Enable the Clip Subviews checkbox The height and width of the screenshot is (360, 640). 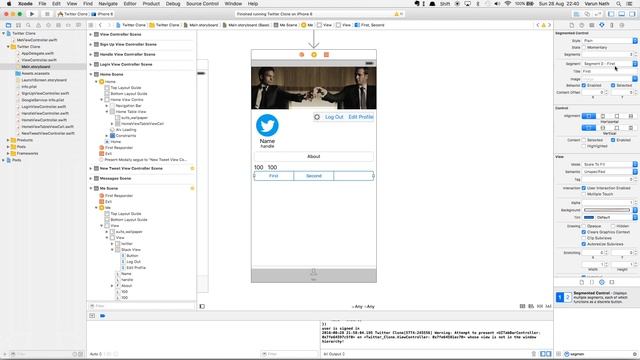(584, 238)
